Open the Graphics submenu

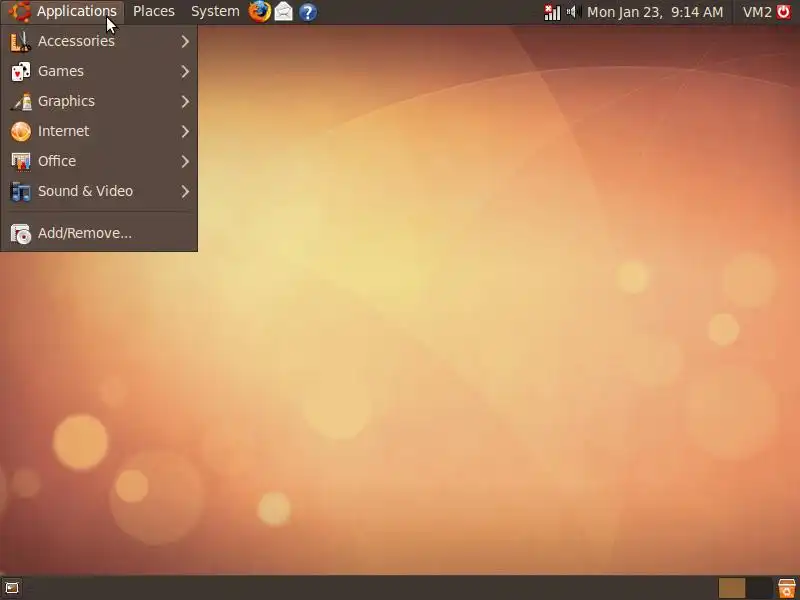(99, 101)
